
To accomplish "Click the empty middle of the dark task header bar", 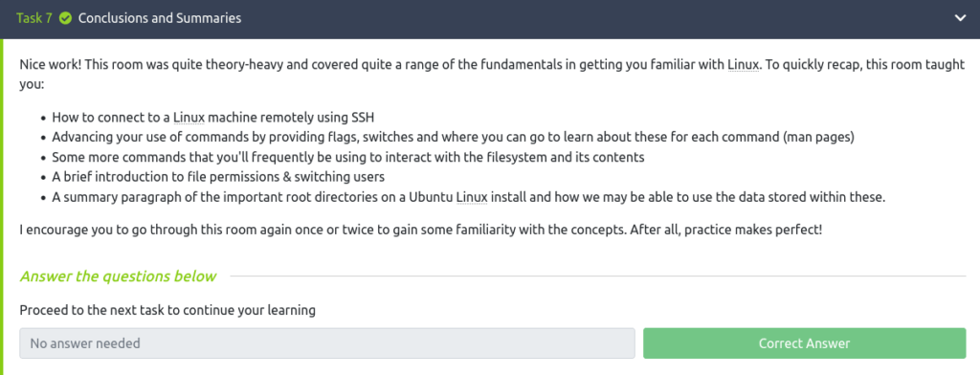I will (x=593, y=19).
